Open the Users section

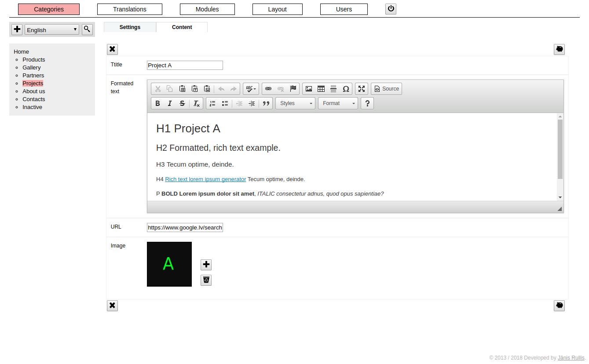point(344,9)
